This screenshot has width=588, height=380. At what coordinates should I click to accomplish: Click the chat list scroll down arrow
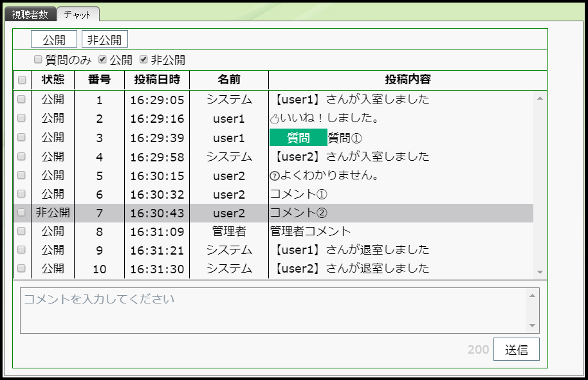[540, 272]
